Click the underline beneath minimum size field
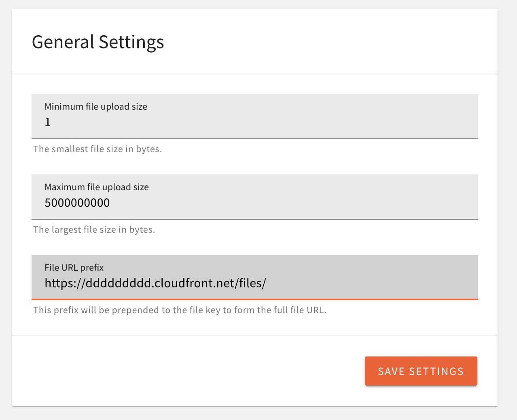 coord(255,139)
